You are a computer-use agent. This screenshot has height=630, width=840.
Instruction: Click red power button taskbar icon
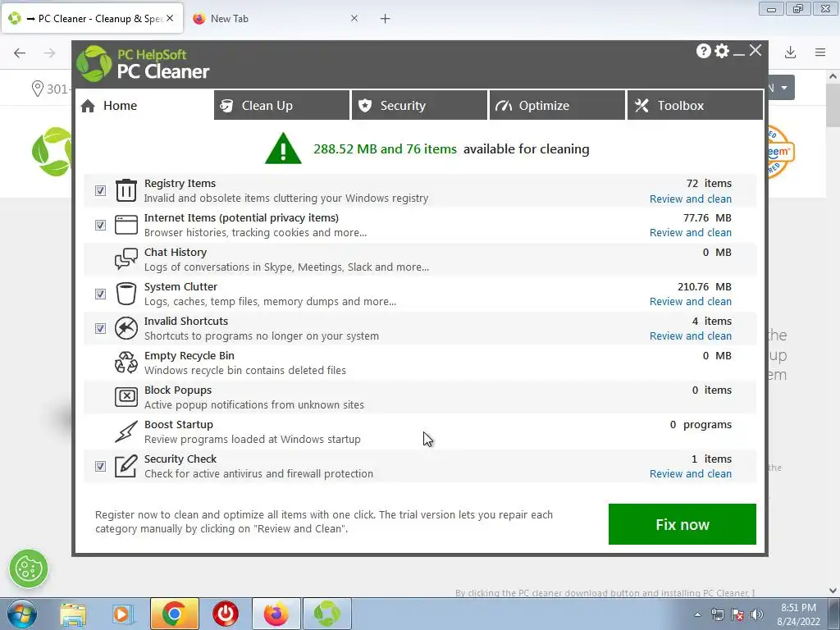[226, 614]
